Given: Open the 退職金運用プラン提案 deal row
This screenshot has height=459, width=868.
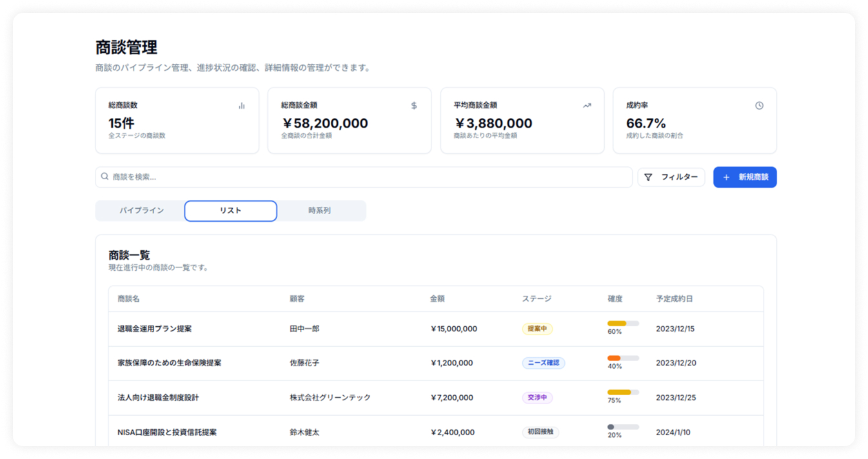Looking at the screenshot, I should pos(155,329).
